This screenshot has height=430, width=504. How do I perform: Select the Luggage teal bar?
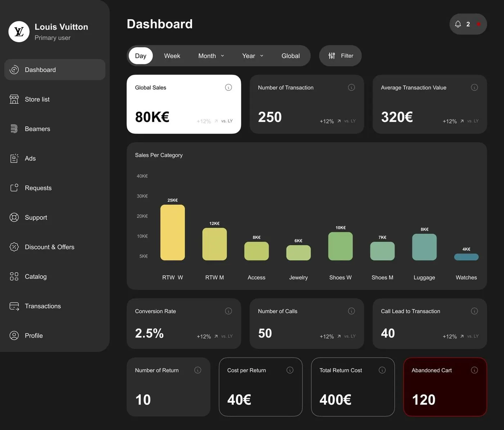(x=424, y=247)
